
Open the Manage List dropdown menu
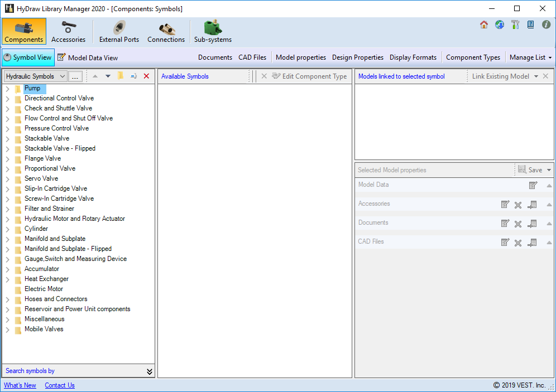pos(530,57)
